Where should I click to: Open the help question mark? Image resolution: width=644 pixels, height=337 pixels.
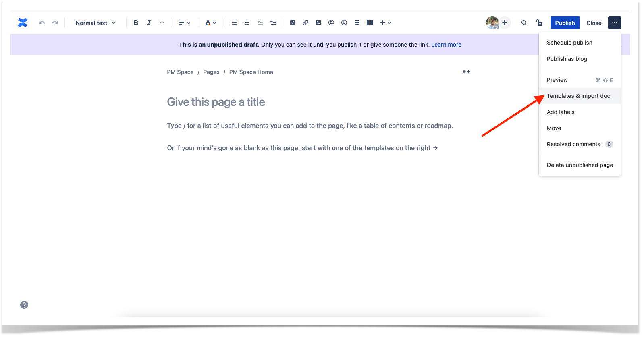[24, 305]
